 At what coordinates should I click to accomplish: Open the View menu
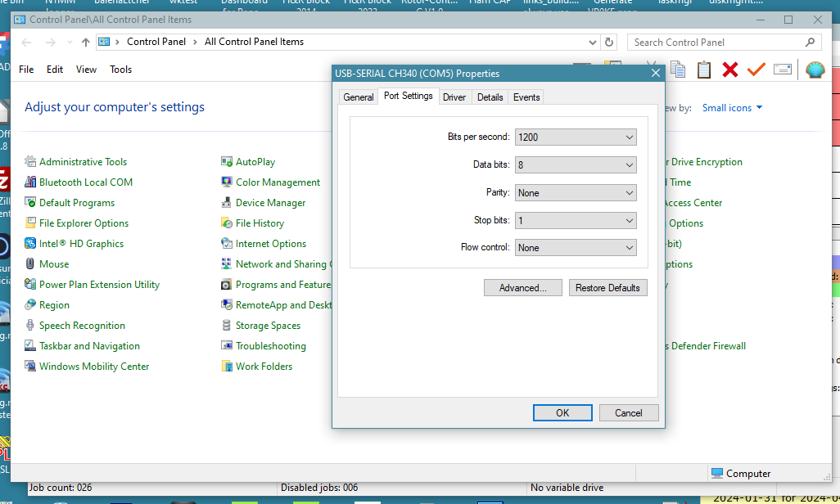(86, 70)
